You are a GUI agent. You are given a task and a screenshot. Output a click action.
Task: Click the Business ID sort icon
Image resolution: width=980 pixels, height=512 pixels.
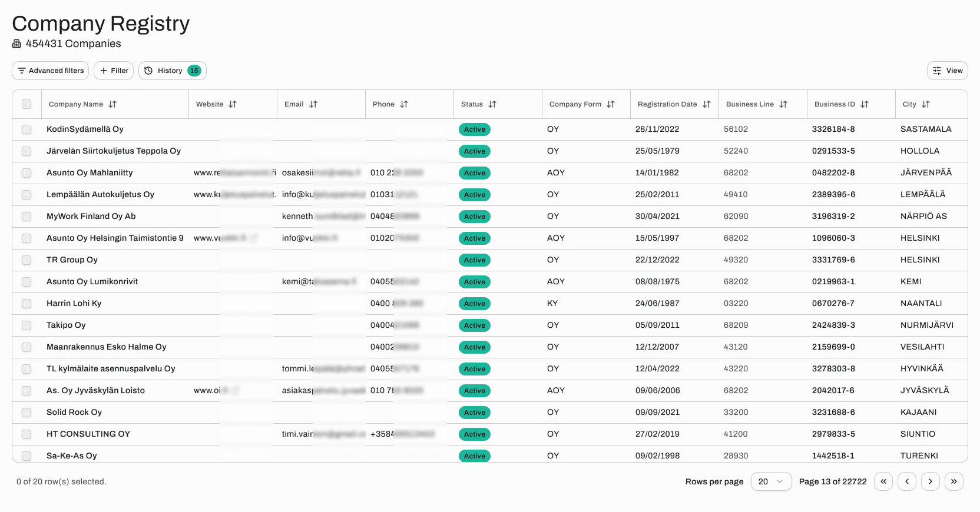[x=865, y=104]
